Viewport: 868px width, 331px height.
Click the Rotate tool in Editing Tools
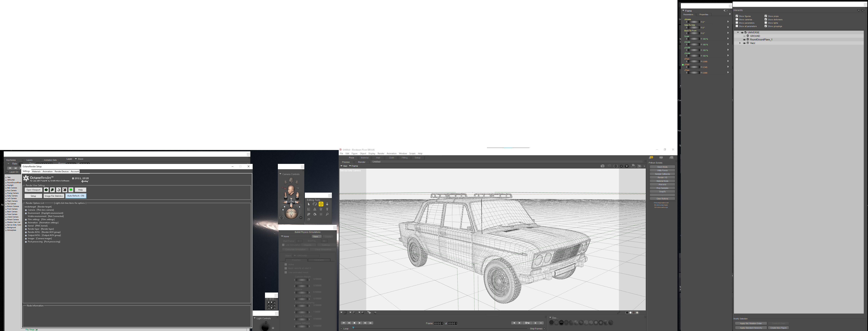pos(315,204)
